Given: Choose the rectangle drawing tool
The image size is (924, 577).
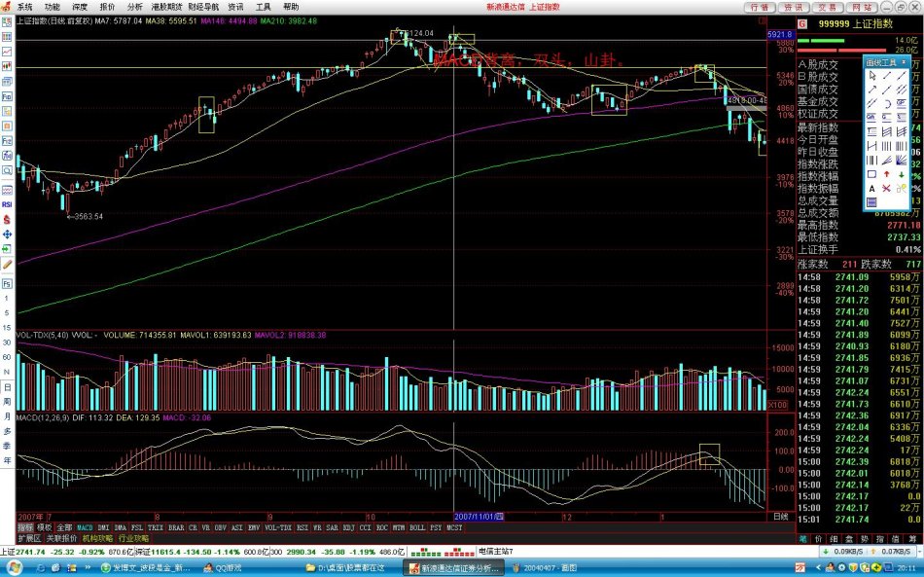Looking at the screenshot, I should click(x=871, y=174).
